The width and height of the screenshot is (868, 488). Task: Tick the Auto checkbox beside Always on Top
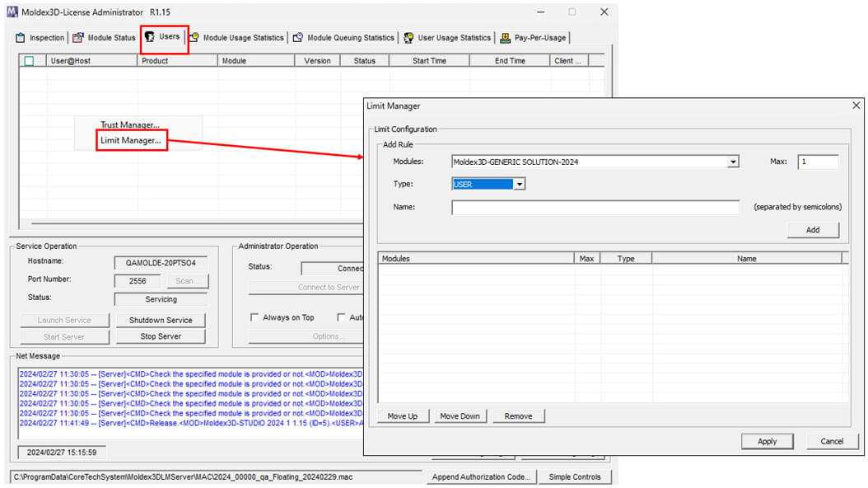click(341, 317)
